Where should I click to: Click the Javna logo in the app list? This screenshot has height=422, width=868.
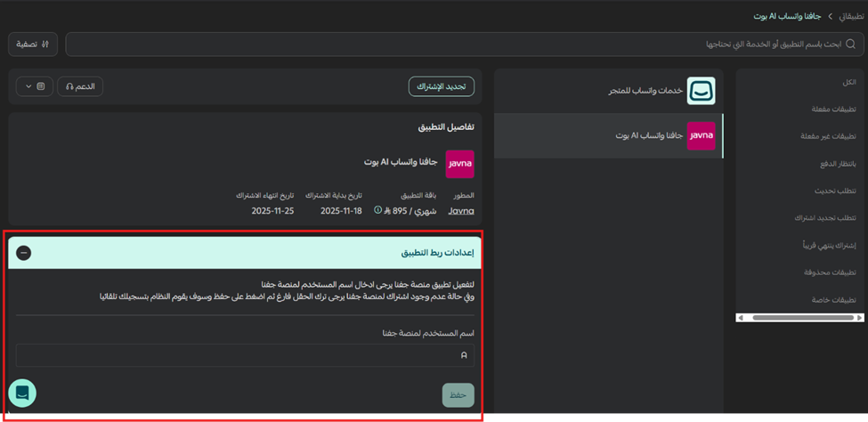[x=701, y=135]
